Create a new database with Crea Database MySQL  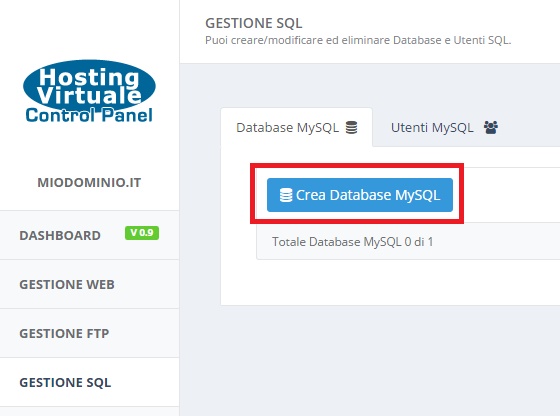pos(360,195)
